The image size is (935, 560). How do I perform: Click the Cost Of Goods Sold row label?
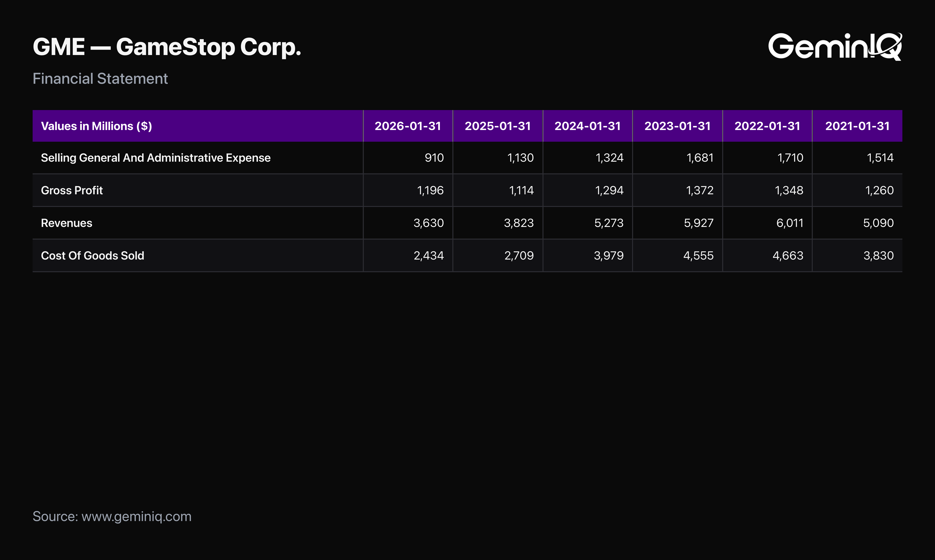point(92,255)
